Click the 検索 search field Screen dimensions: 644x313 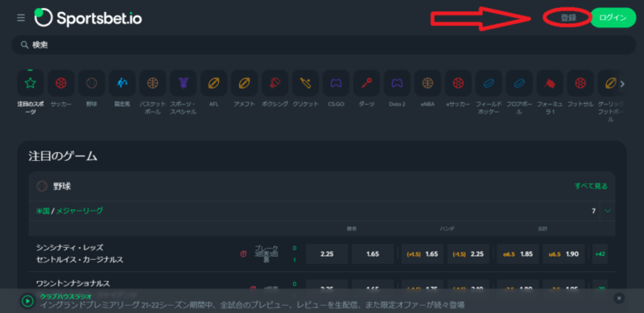[324, 45]
